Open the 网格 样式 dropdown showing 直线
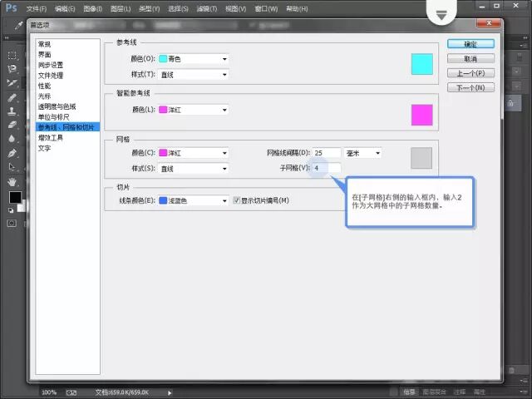 [x=193, y=168]
